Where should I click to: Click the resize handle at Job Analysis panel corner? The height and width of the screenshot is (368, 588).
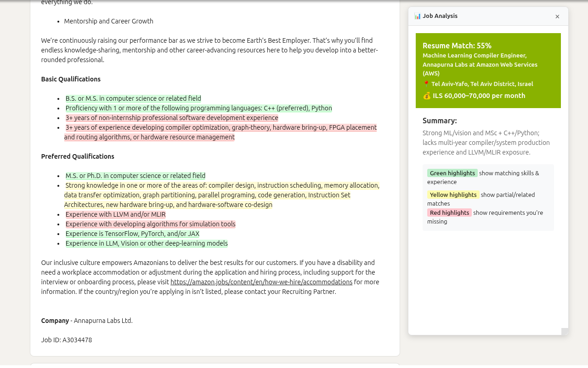[565, 331]
